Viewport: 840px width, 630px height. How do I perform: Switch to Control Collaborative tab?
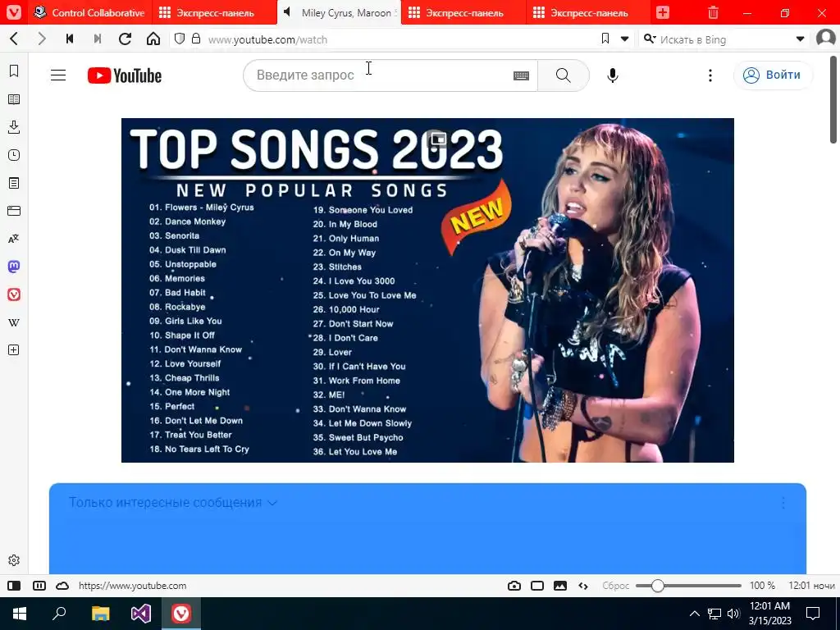(90, 12)
